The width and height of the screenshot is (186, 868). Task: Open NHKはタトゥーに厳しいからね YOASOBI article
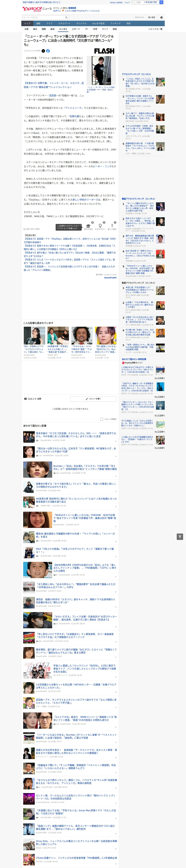[x=85, y=518]
